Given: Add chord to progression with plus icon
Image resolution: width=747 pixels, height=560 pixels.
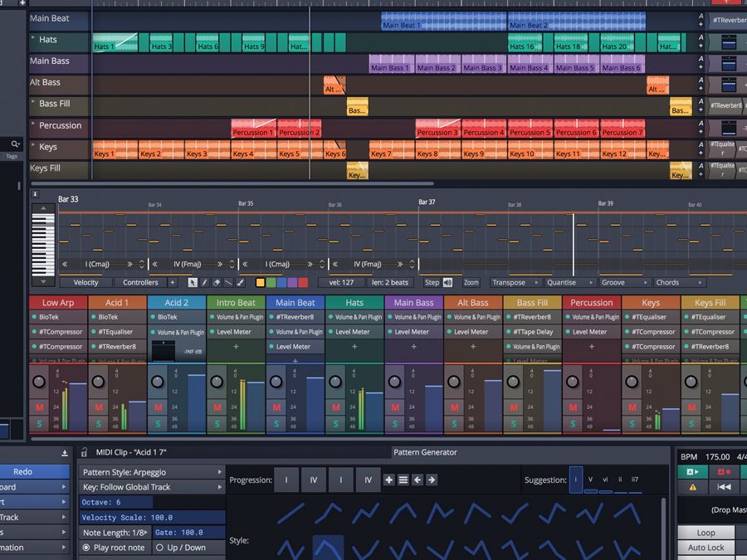Looking at the screenshot, I should tap(388, 480).
